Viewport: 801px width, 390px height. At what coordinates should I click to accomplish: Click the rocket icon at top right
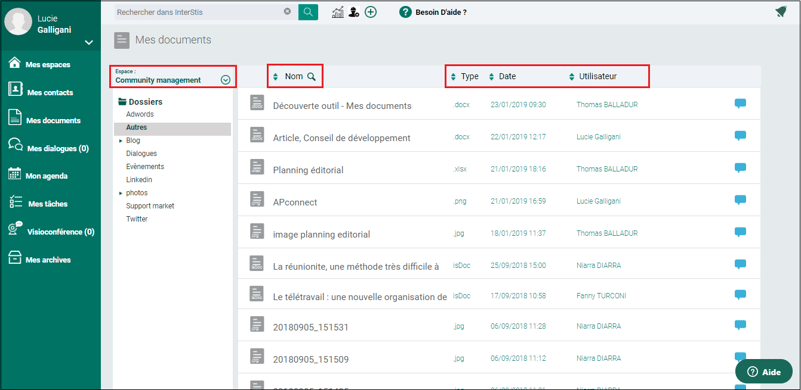click(780, 12)
